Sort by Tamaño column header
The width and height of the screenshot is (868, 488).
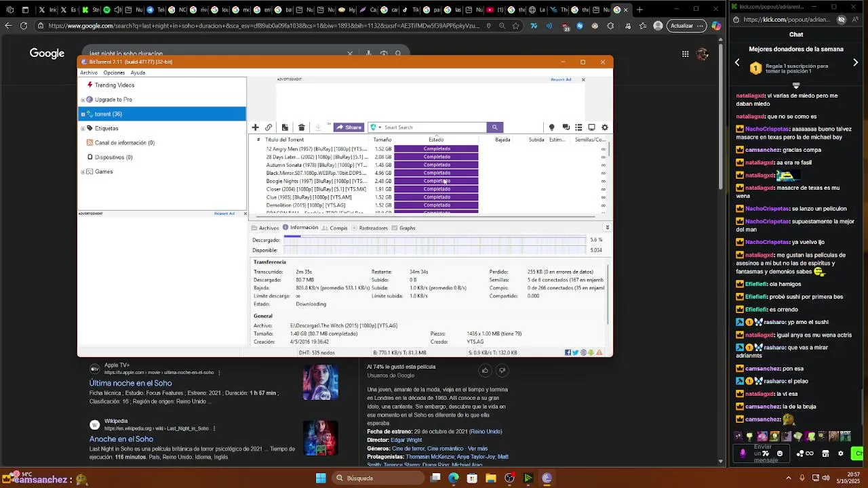point(382,140)
